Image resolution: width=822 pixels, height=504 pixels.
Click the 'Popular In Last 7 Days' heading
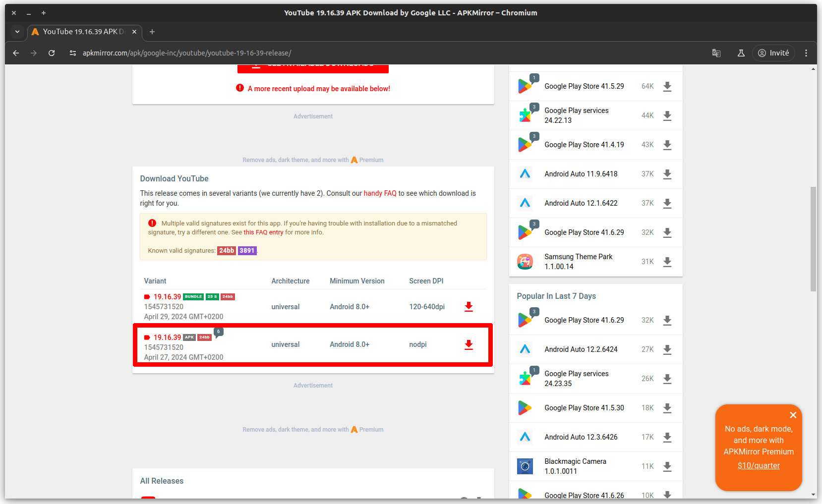coord(556,296)
